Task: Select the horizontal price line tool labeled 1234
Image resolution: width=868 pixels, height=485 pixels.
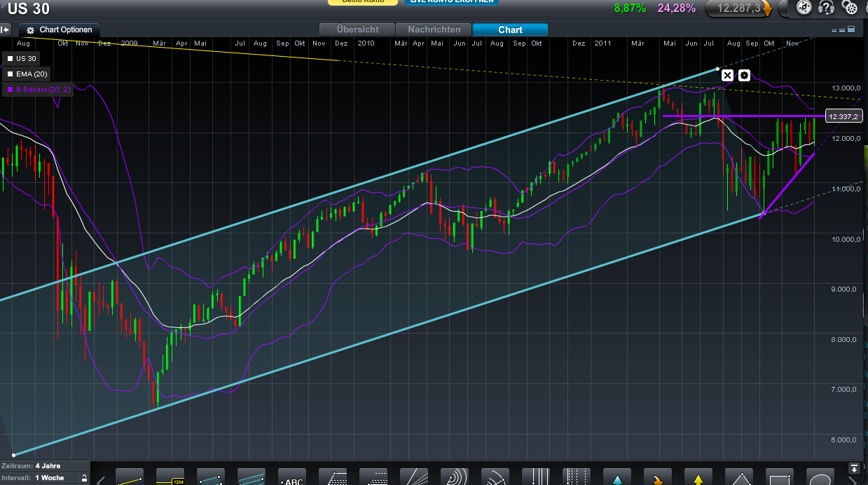Action: pyautogui.click(x=170, y=477)
